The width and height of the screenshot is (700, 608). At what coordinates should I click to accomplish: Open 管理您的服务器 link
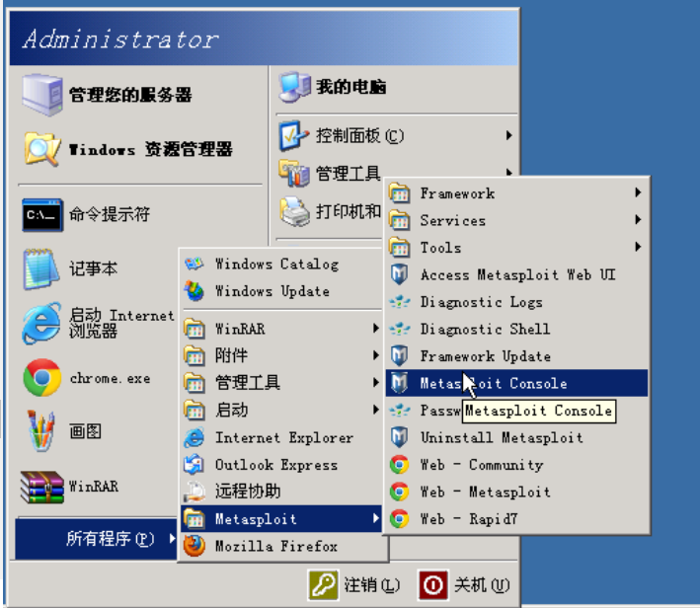130,95
